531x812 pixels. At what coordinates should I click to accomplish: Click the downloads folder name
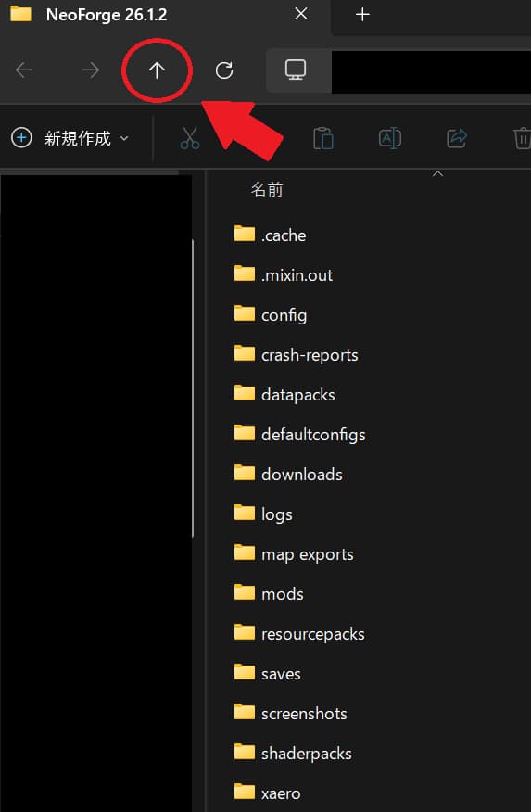pyautogui.click(x=302, y=475)
